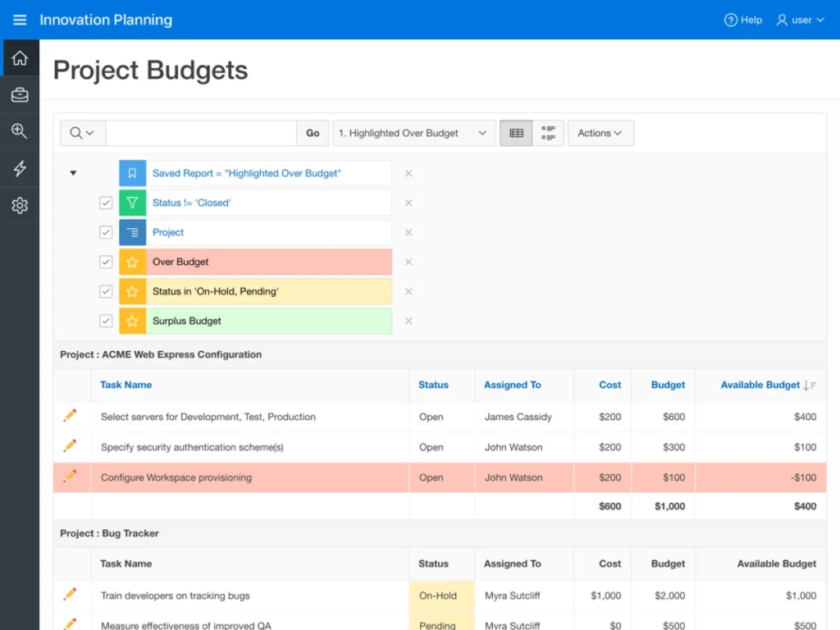Disable the Over Budget highlight checkbox

[x=106, y=262]
